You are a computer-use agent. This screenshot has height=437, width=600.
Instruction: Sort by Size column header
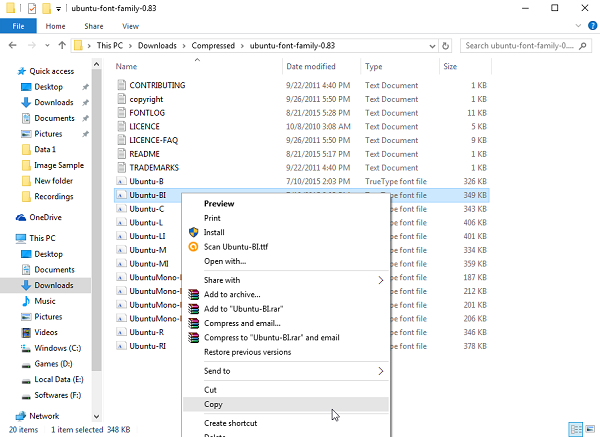[x=465, y=67]
